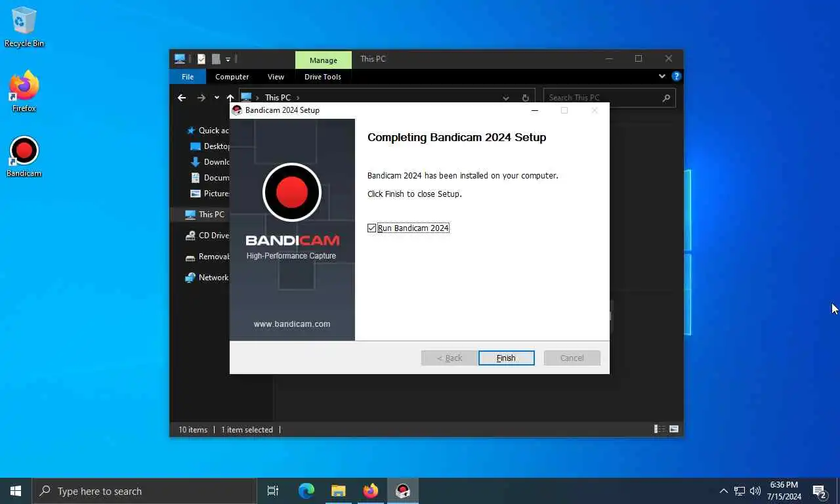This screenshot has height=504, width=840.
Task: Minimize the Bandicam Setup window
Action: click(x=535, y=110)
